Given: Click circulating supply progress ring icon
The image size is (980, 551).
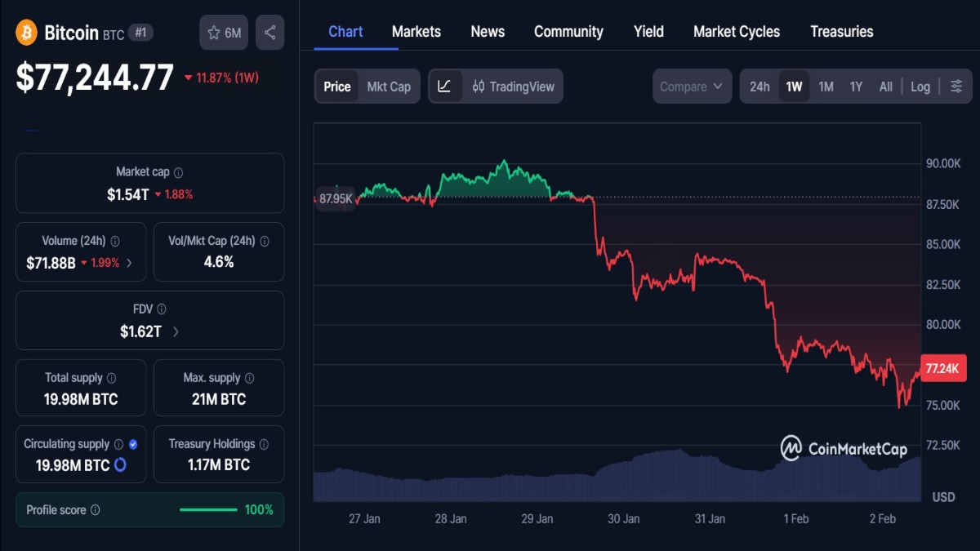Looking at the screenshot, I should click(120, 465).
